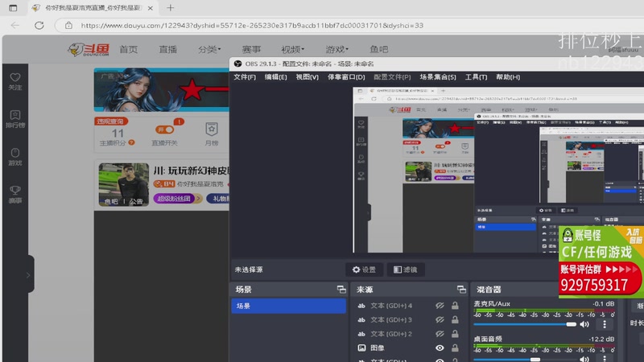Click the exclamation badge above 直播开关

[179, 121]
